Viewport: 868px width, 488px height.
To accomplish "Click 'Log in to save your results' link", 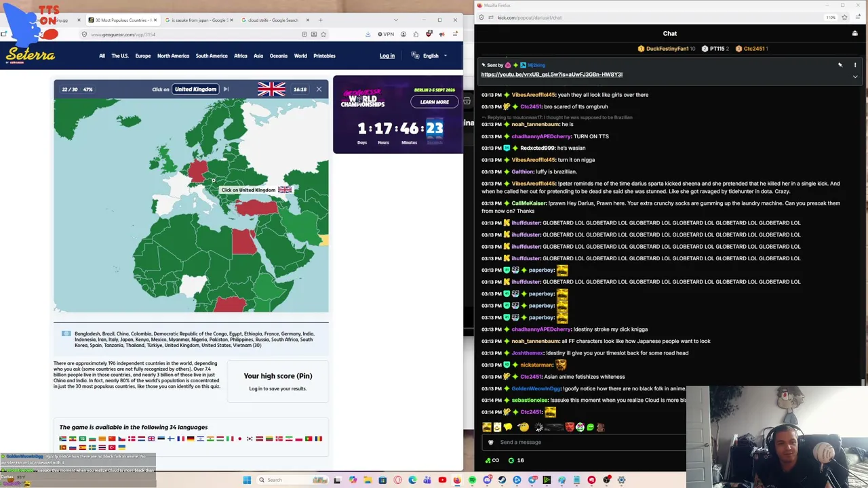I will tap(277, 388).
